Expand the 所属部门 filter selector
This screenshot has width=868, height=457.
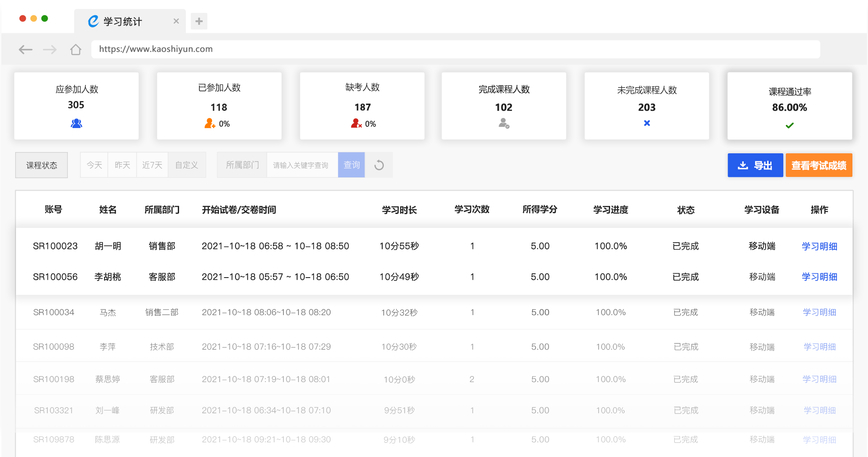coord(242,165)
